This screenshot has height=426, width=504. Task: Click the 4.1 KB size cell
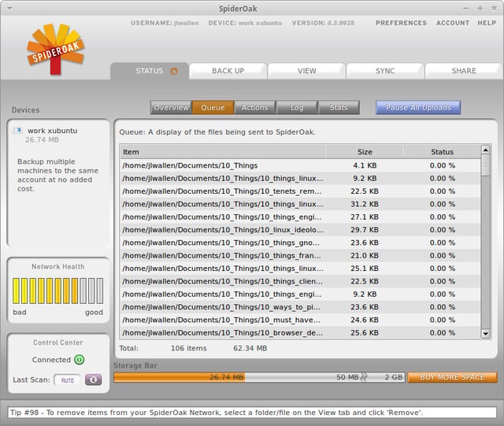pyautogui.click(x=365, y=165)
